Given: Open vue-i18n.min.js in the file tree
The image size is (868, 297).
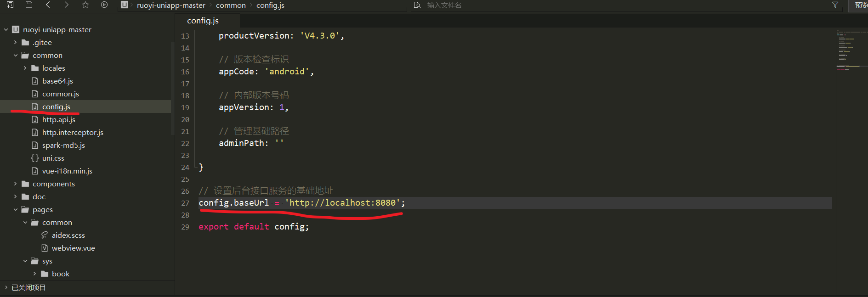Looking at the screenshot, I should (67, 171).
